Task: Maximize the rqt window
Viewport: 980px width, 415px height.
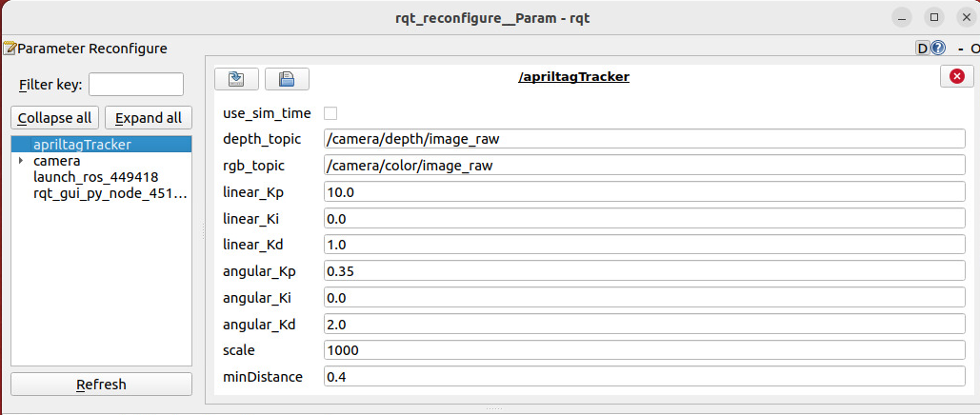Action: 934,18
